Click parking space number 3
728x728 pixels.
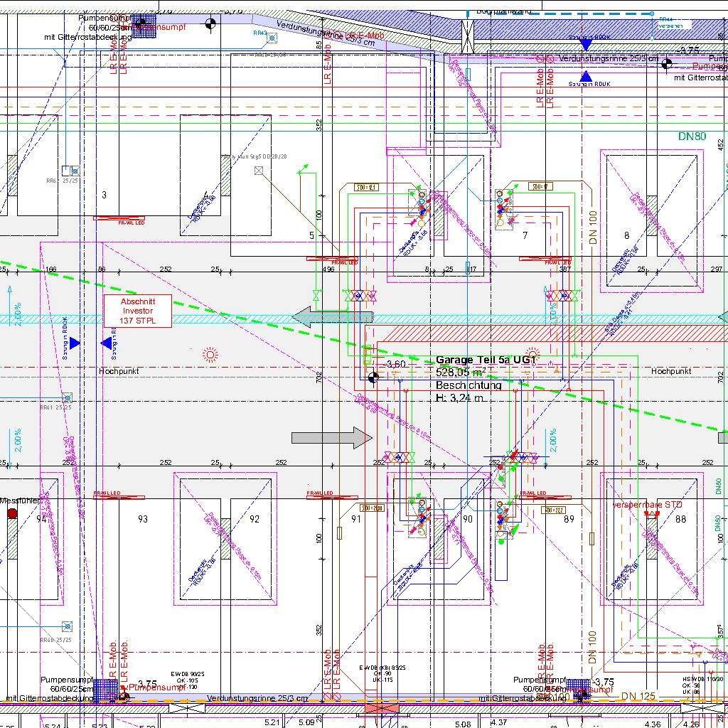point(104,195)
